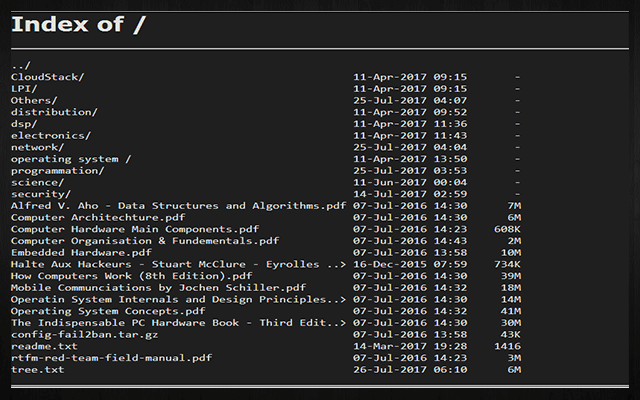This screenshot has height=400, width=640.
Task: Browse the Others/ directory
Action: [x=34, y=100]
